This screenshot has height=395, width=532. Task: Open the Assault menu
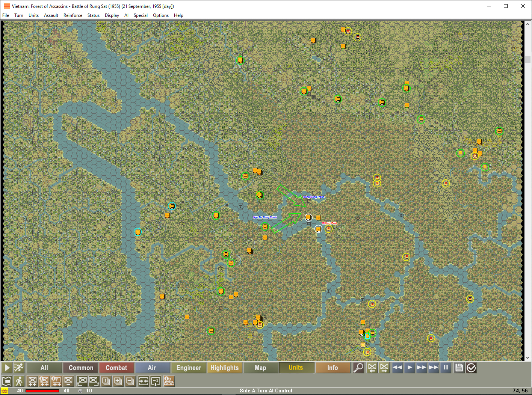51,15
